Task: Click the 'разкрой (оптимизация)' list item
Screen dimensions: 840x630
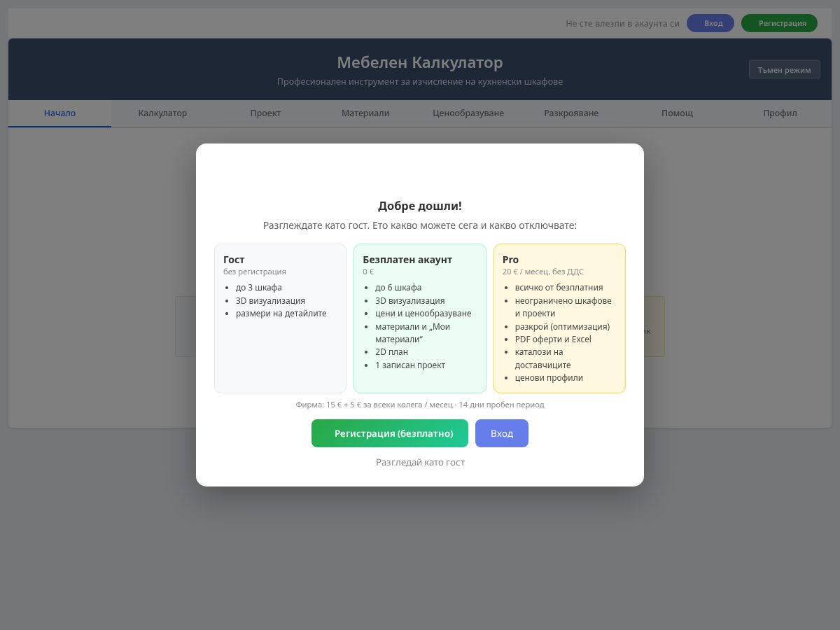Action: point(562,326)
